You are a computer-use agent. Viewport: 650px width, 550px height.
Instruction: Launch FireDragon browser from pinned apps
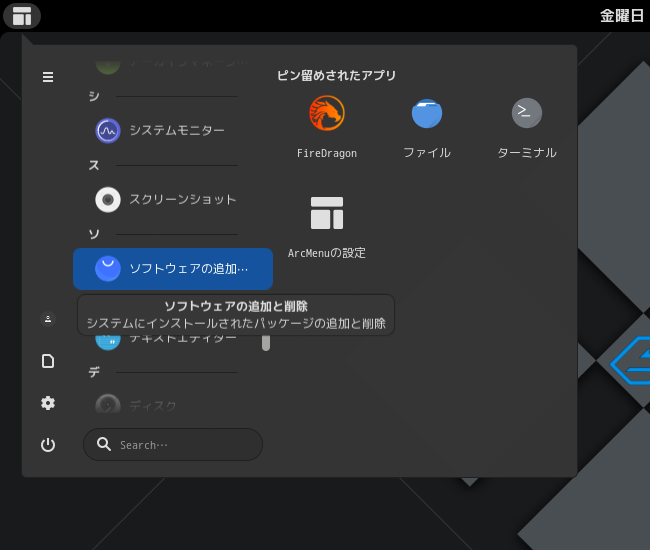[327, 127]
